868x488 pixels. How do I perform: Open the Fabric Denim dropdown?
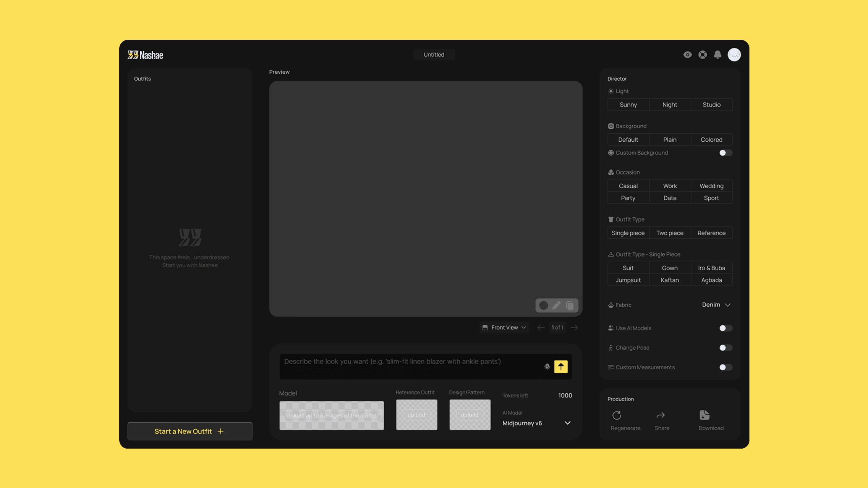(x=716, y=305)
